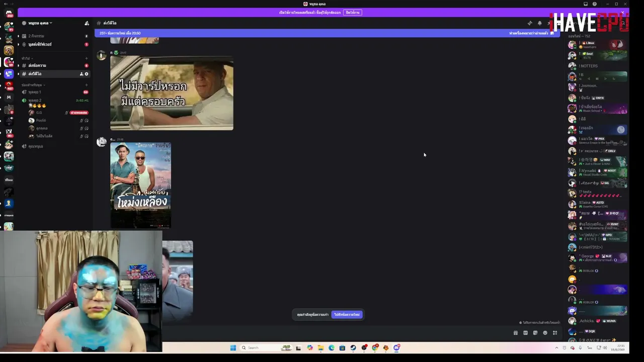
Task: Open the member with ONYX tag
Action: [x=598, y=98]
